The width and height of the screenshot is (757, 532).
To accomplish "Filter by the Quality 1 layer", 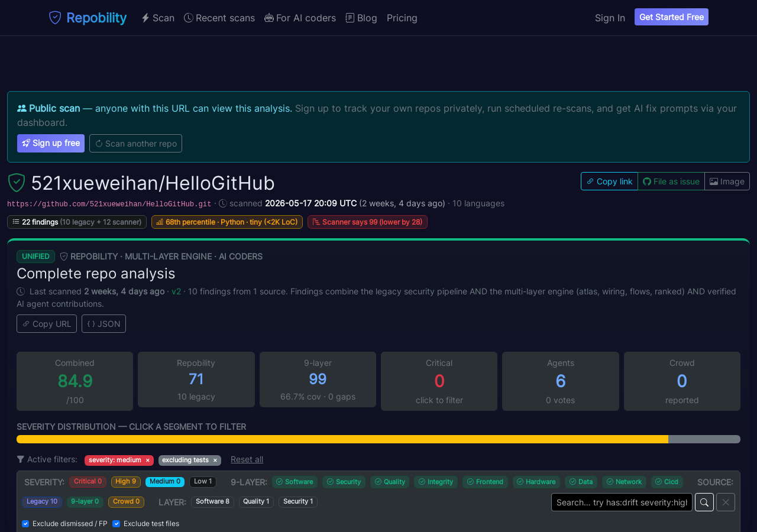I will [256, 502].
